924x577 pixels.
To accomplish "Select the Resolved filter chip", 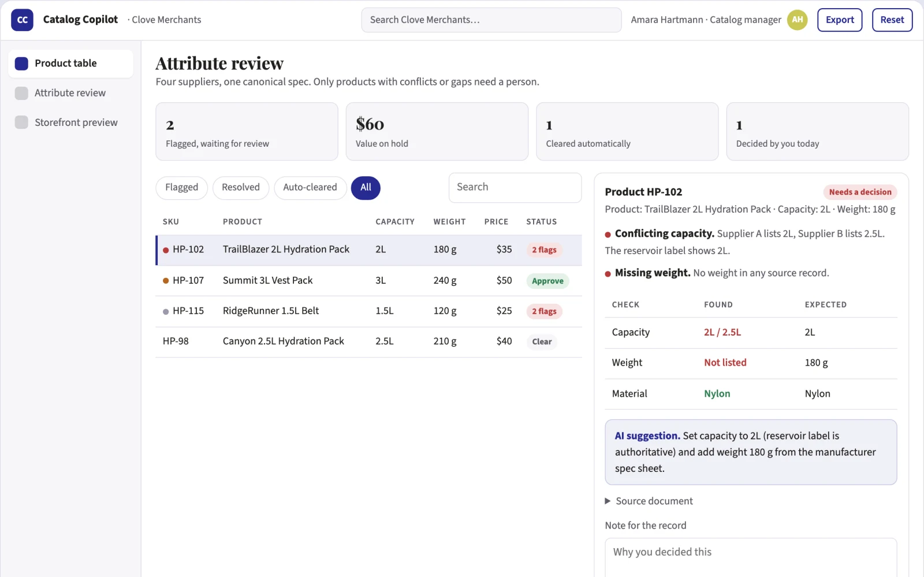I will point(241,188).
